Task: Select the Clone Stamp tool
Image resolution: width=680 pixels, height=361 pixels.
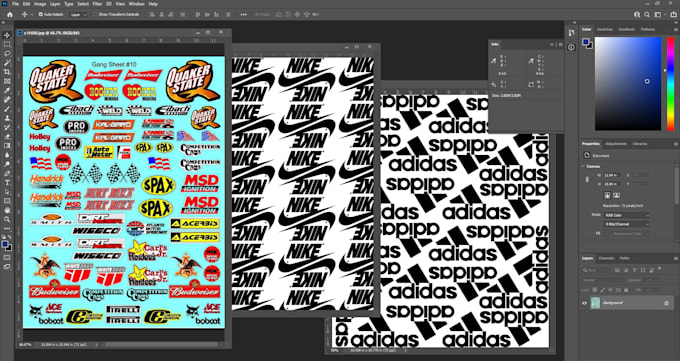Action: click(7, 118)
